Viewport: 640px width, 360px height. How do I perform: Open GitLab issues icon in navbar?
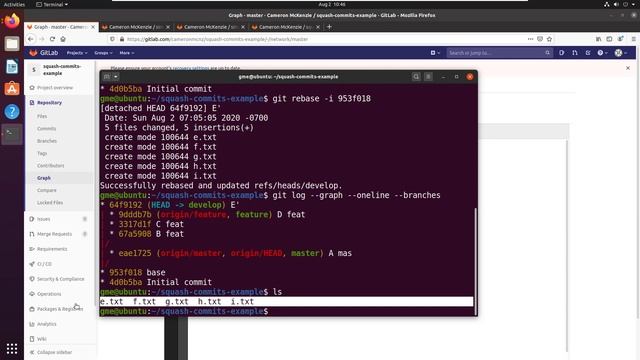coord(562,53)
